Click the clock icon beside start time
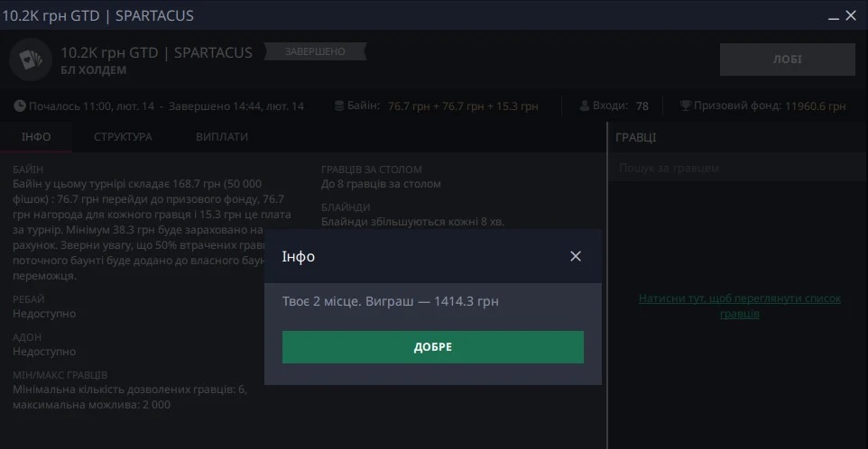868x449 pixels. pyautogui.click(x=20, y=105)
